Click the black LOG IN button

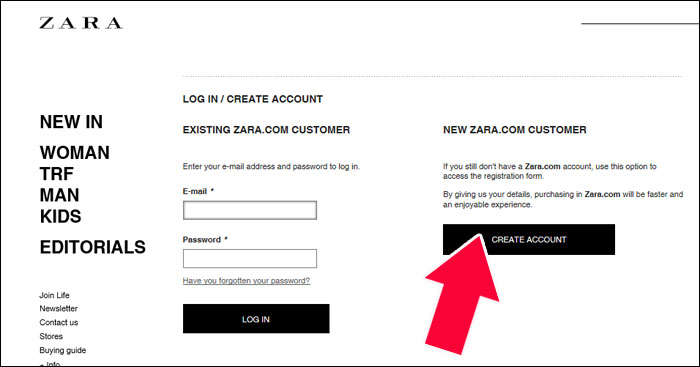tap(256, 319)
